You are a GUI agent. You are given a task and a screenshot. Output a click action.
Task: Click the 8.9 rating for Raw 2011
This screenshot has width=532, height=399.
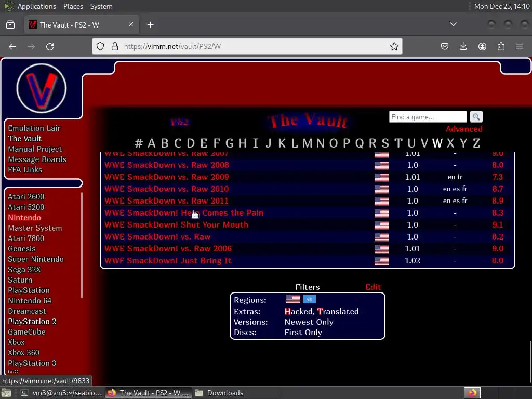(x=497, y=201)
